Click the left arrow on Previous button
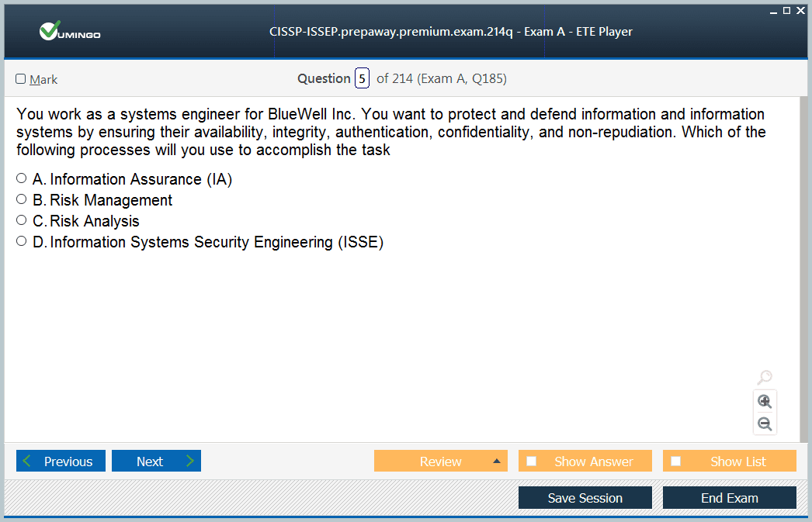 pyautogui.click(x=28, y=462)
